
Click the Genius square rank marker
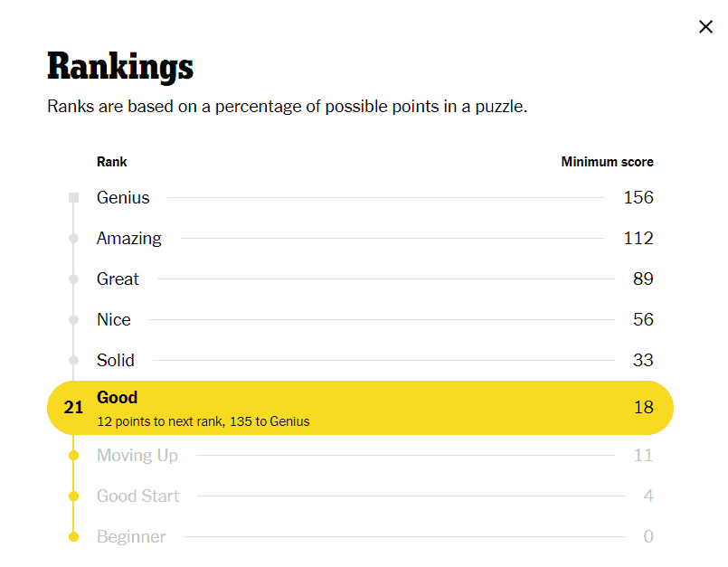click(x=73, y=197)
